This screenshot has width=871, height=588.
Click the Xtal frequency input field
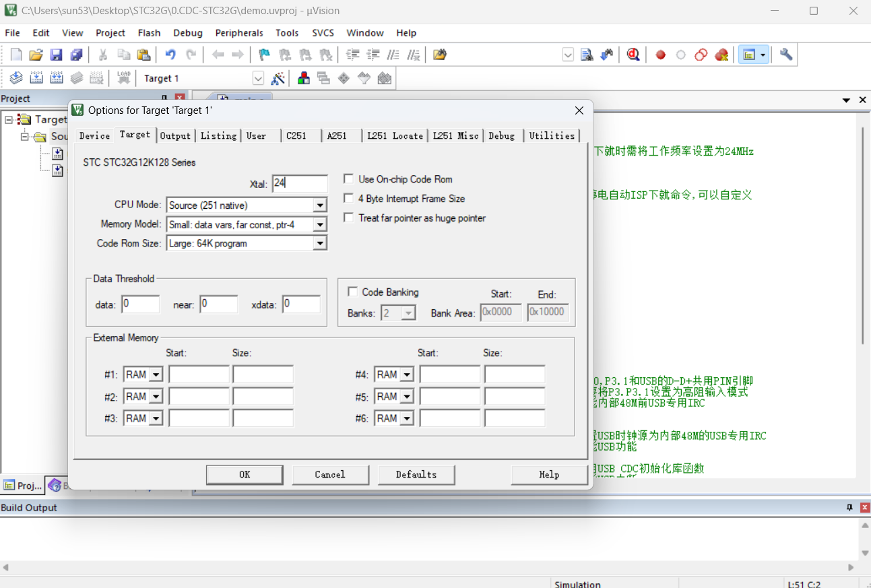tap(300, 183)
